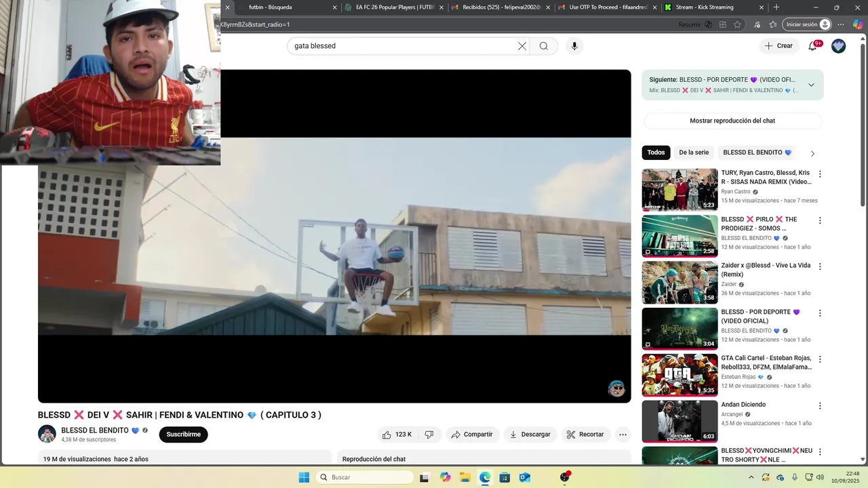The image size is (868, 488).
Task: Click the volume icon in the system tray
Action: coord(820,477)
